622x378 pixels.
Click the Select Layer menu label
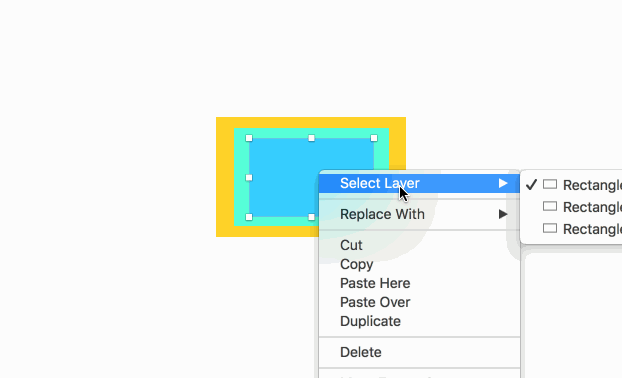[380, 183]
